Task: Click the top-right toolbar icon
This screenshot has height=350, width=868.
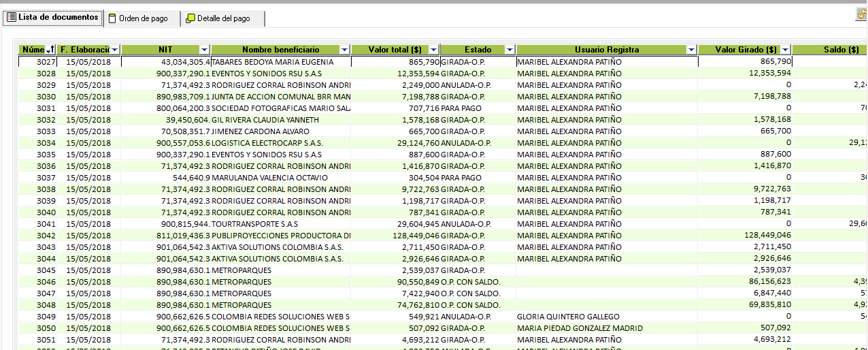Action: pyautogui.click(x=861, y=14)
